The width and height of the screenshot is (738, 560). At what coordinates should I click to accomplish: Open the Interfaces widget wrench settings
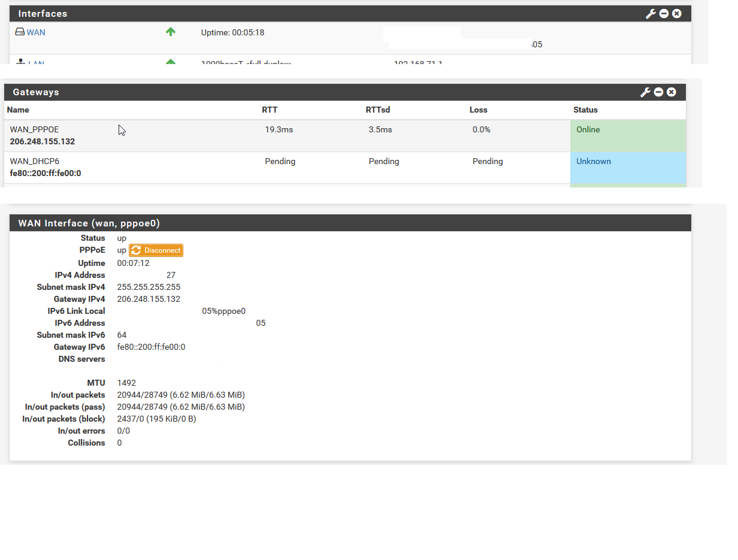(651, 14)
